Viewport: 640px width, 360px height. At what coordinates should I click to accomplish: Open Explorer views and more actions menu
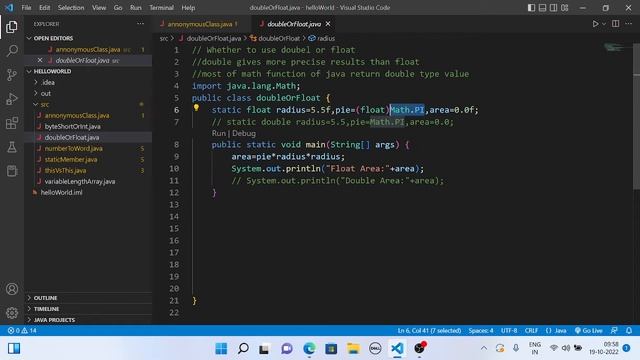pyautogui.click(x=140, y=24)
